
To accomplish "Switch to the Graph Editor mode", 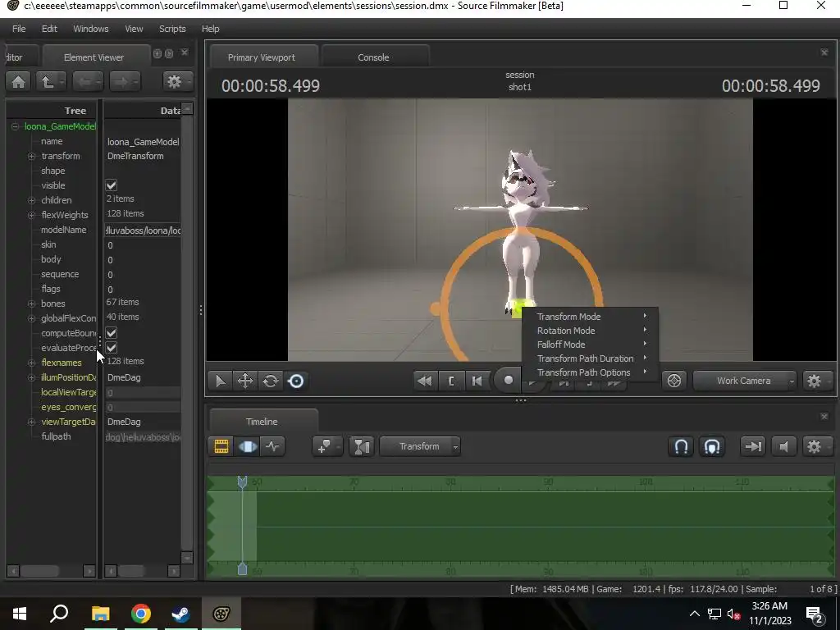I will (x=272, y=446).
